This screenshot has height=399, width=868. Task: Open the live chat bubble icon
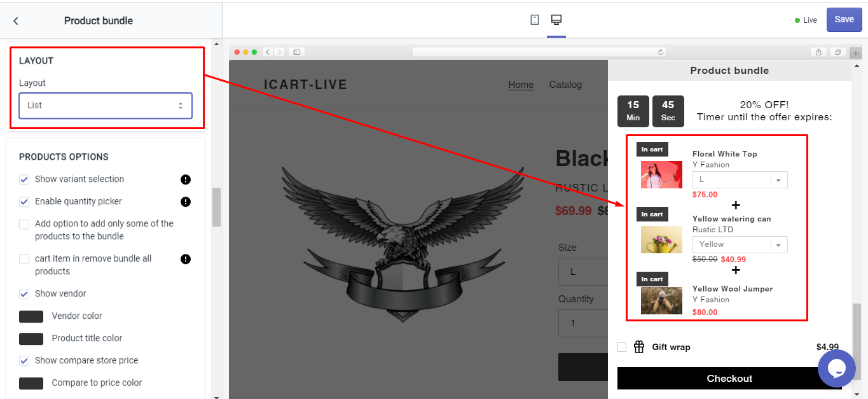coord(836,368)
